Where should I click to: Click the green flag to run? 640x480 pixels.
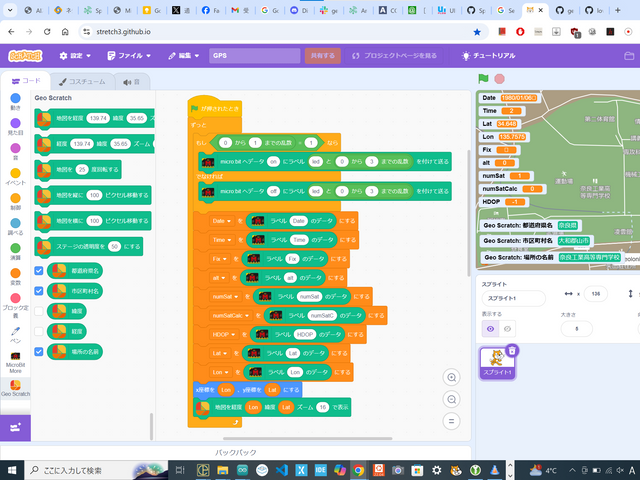[483, 79]
